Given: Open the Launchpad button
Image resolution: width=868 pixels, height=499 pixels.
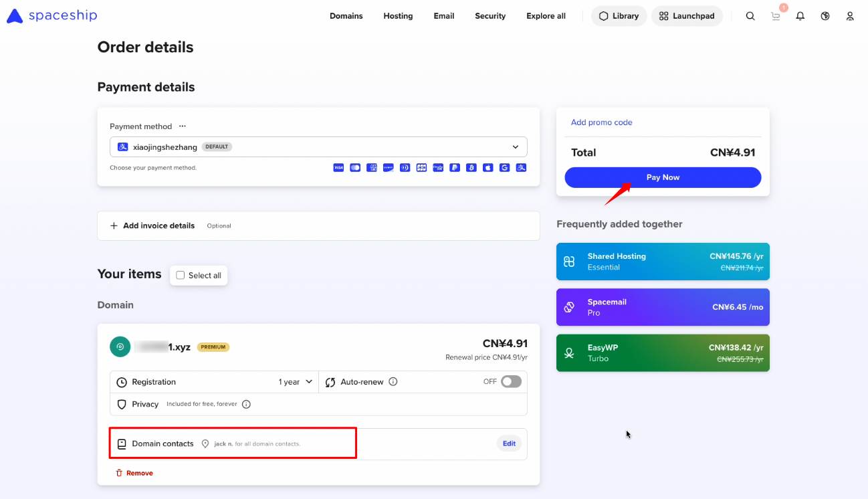Looking at the screenshot, I should (x=687, y=16).
